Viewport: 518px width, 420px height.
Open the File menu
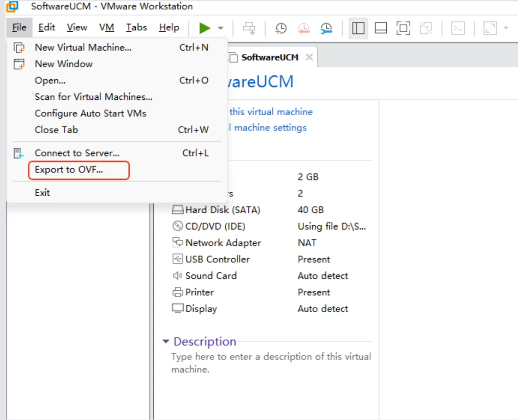[19, 28]
